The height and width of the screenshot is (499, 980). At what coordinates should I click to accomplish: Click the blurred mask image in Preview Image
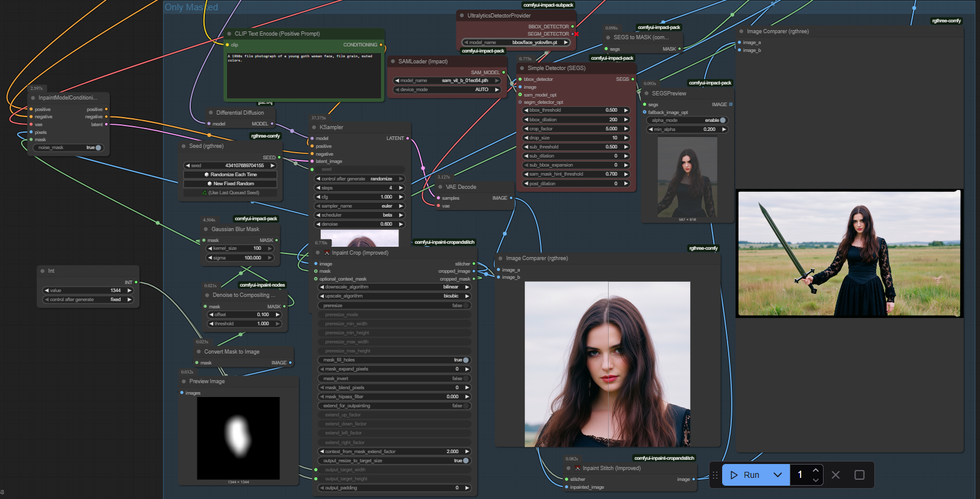click(238, 437)
